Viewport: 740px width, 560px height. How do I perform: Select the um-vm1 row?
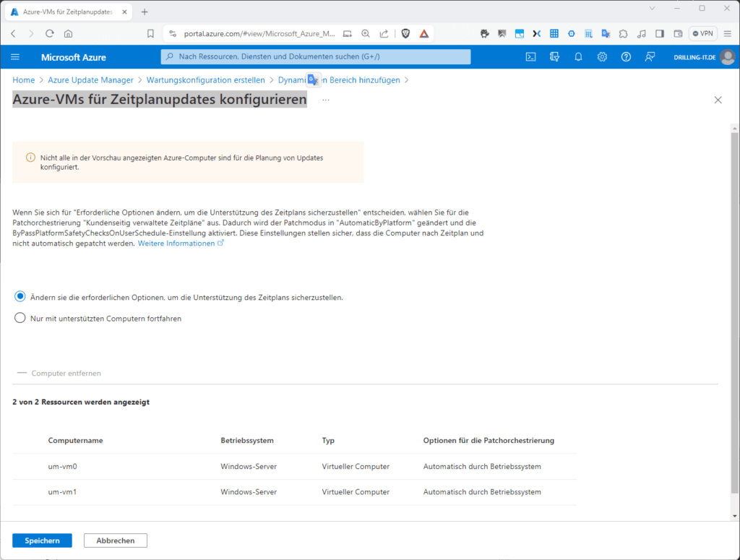(x=295, y=492)
